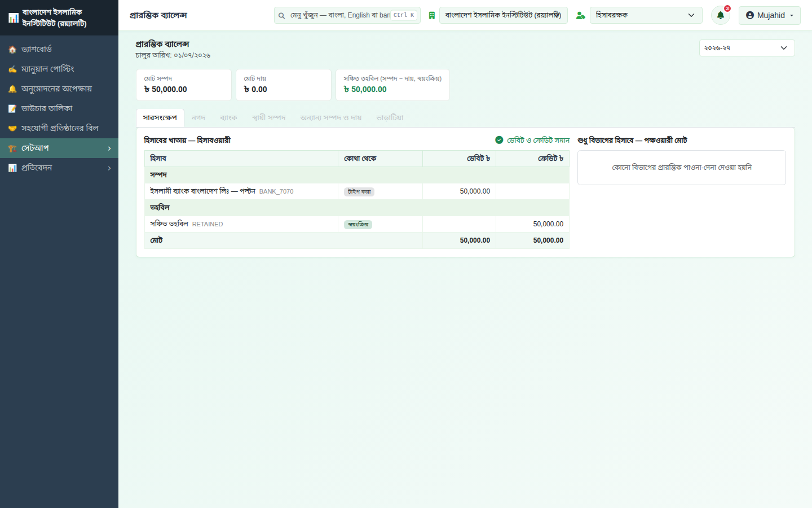
Task: Click the user avatar icon beside Mujahid
Action: pos(750,15)
